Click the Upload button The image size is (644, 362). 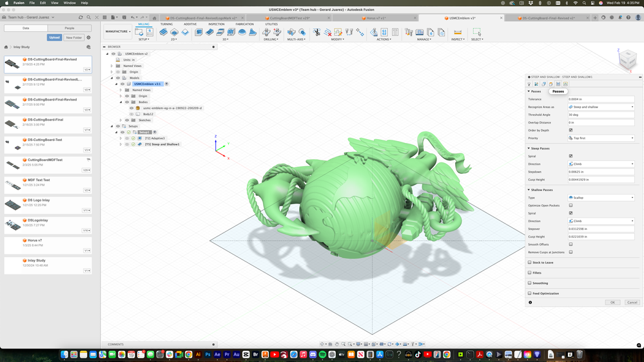[54, 37]
